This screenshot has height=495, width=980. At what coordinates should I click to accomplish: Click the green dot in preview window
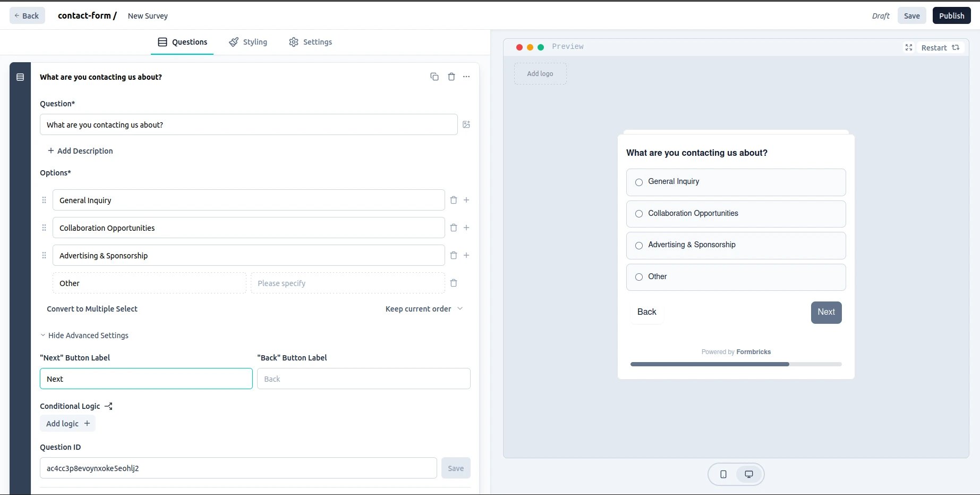[541, 47]
